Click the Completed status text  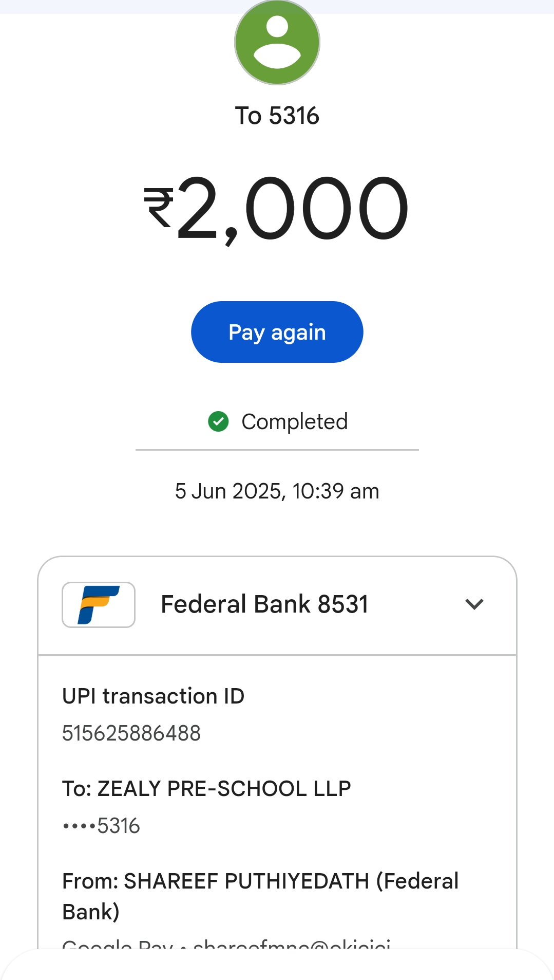295,421
